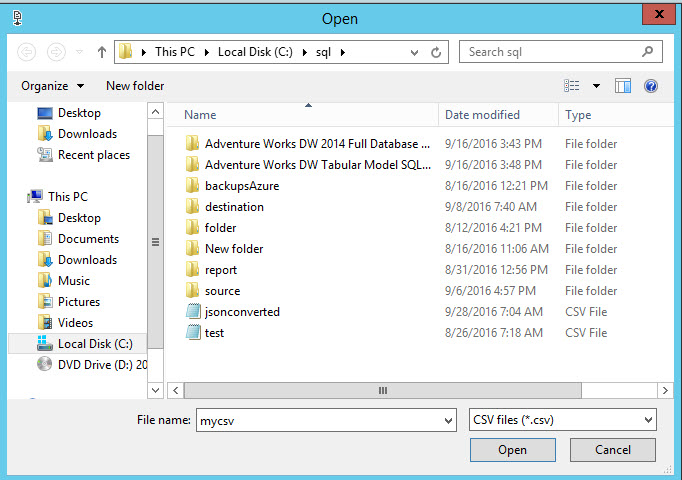The image size is (682, 480).
Task: Open the recent locations dropdown arrow
Action: pos(80,52)
